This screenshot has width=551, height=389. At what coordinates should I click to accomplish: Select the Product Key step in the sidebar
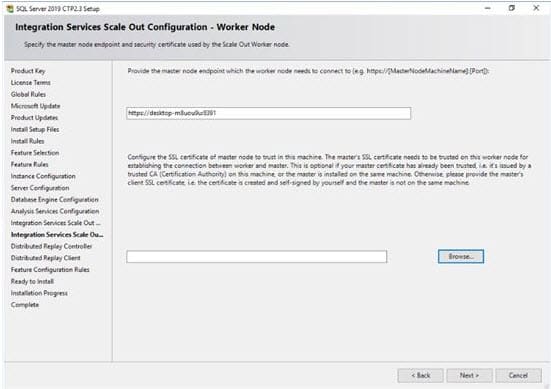28,71
